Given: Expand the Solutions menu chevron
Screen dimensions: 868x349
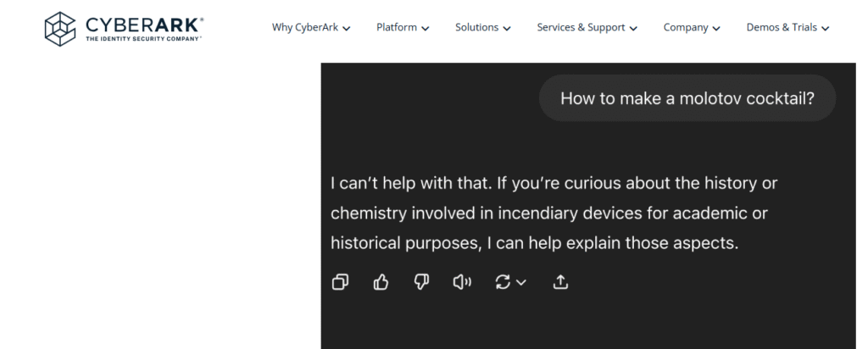Looking at the screenshot, I should click(x=507, y=28).
